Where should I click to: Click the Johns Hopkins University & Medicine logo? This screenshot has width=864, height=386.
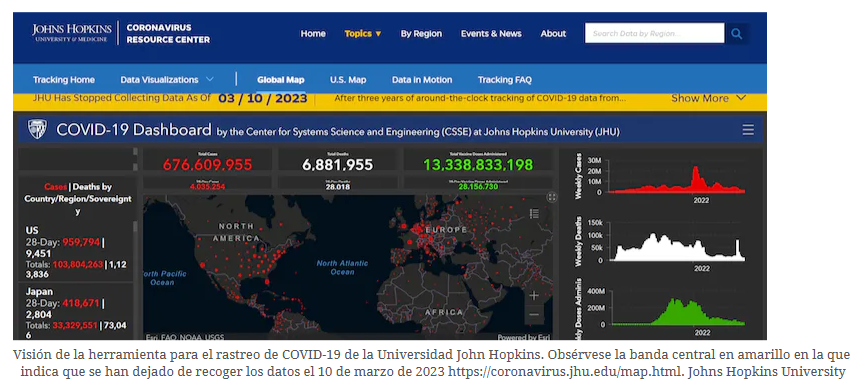[x=72, y=32]
